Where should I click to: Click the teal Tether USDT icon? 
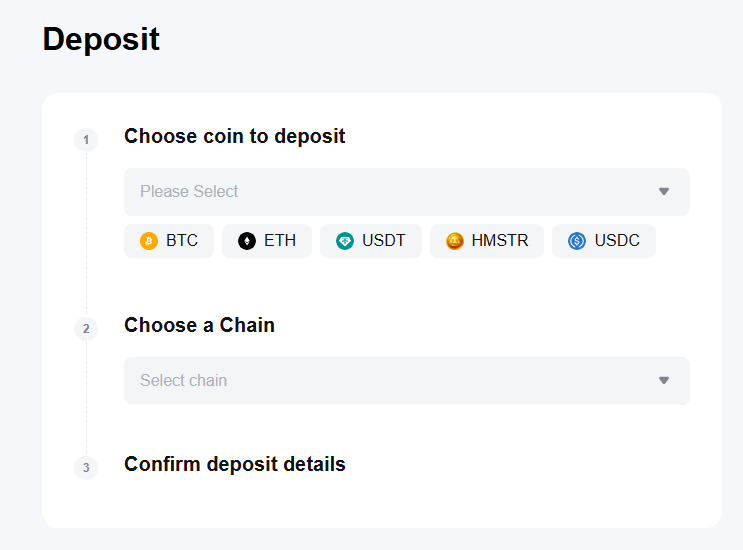(x=345, y=241)
